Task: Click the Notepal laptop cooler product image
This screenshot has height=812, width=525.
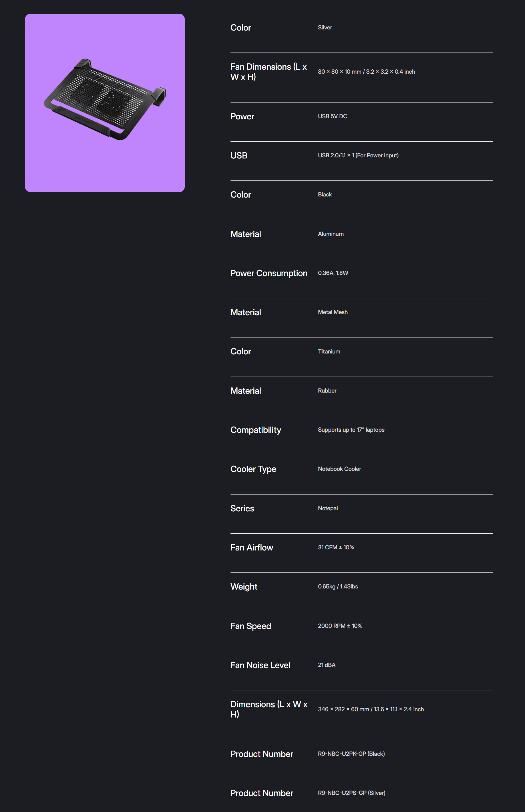Action: [x=105, y=102]
